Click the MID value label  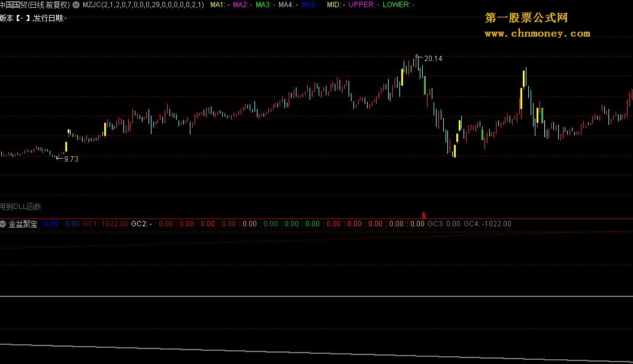coord(336,5)
